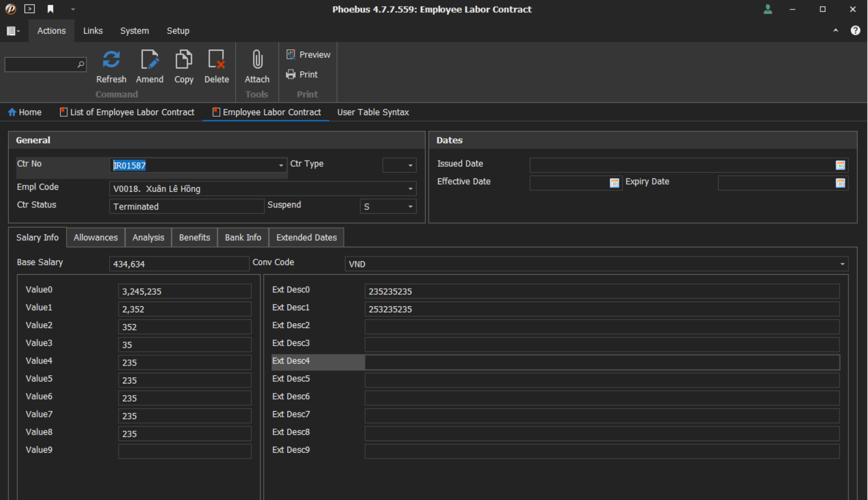Select the Employee Labor Contract document tab
This screenshot has height=500, width=868.
coord(266,112)
